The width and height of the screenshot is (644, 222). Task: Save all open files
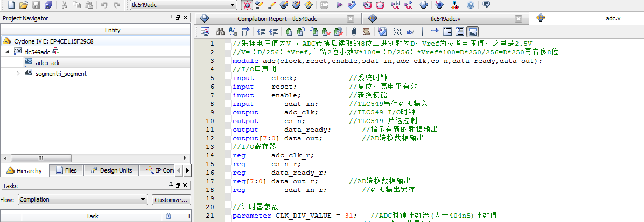pos(48,5)
